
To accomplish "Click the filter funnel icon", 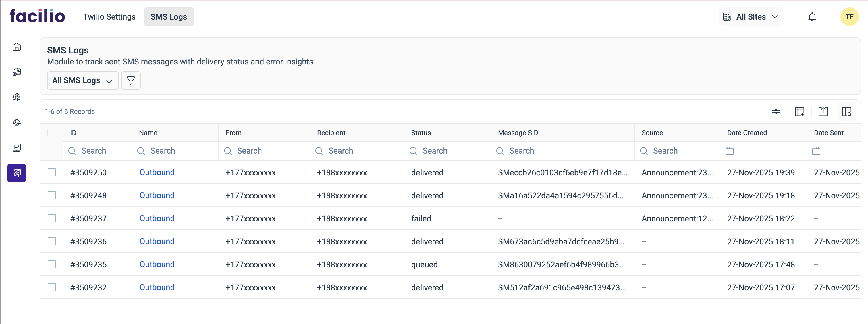I will (131, 80).
